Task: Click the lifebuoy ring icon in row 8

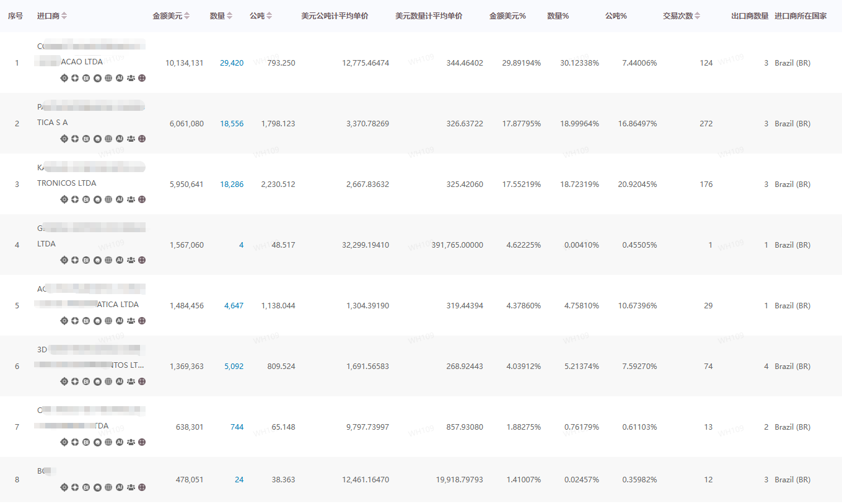Action: (x=75, y=487)
